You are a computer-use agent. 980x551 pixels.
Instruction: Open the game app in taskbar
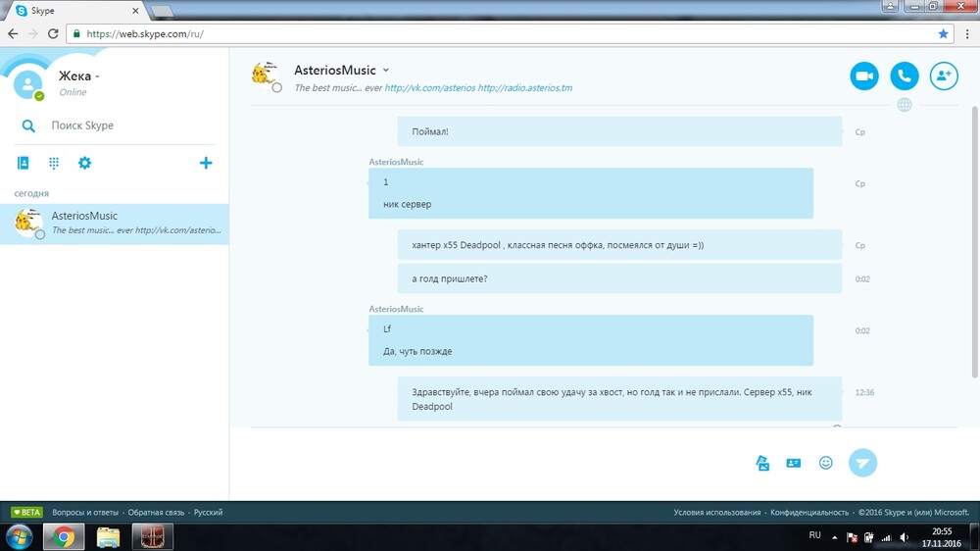click(153, 537)
